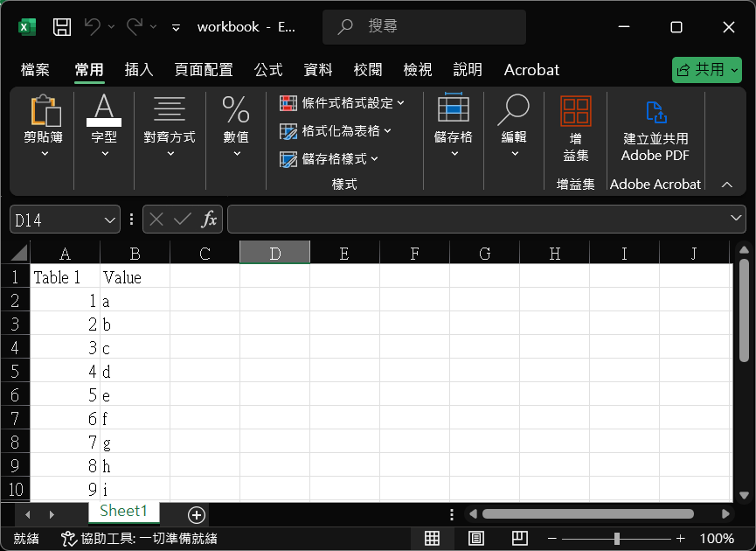The width and height of the screenshot is (756, 551).
Task: Click the 增益集 add-ins icon
Action: 575,112
